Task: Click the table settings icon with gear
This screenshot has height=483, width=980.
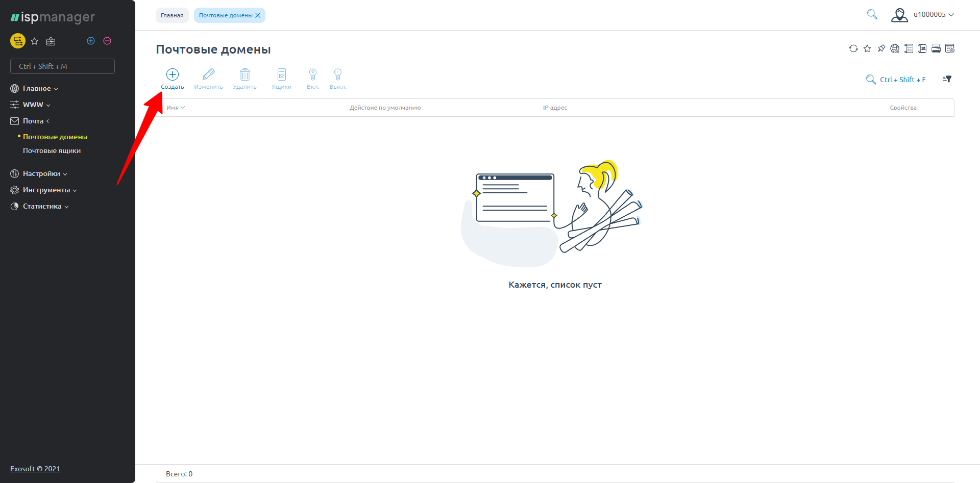Action: pos(950,48)
